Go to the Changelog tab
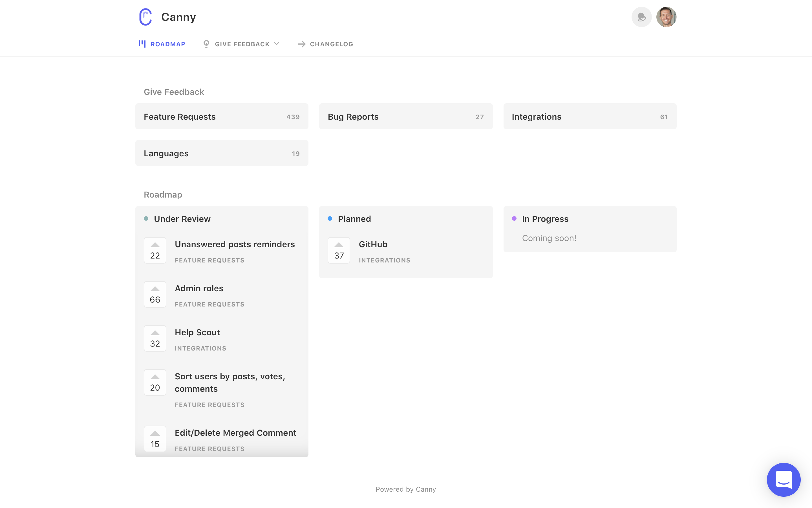This screenshot has height=508, width=812. coord(325,44)
